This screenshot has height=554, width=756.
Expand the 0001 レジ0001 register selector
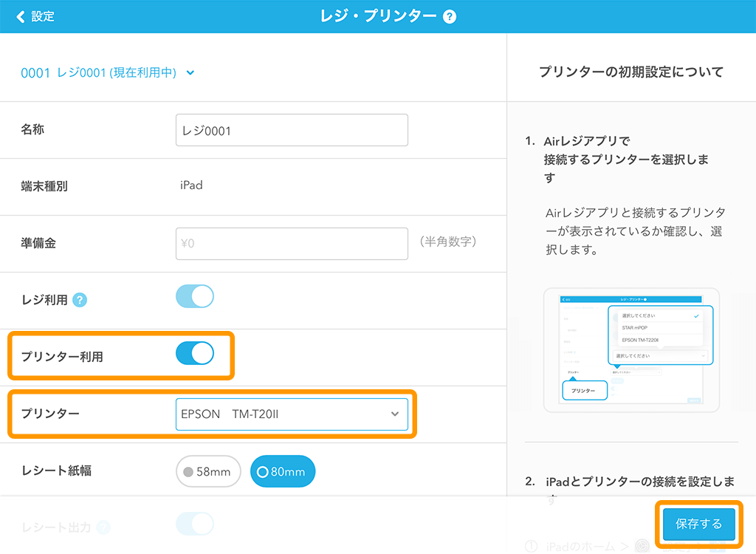click(x=108, y=73)
